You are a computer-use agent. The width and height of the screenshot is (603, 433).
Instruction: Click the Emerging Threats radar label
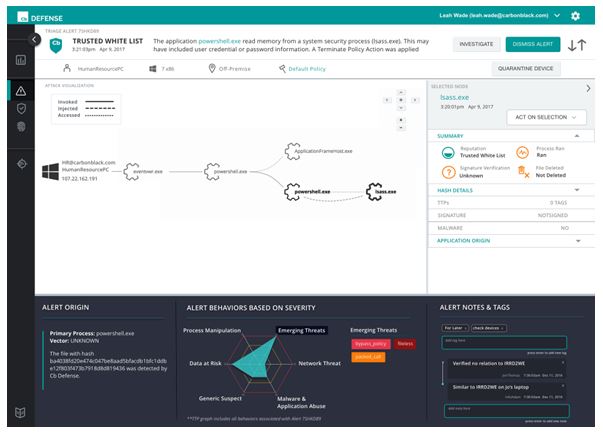click(302, 330)
